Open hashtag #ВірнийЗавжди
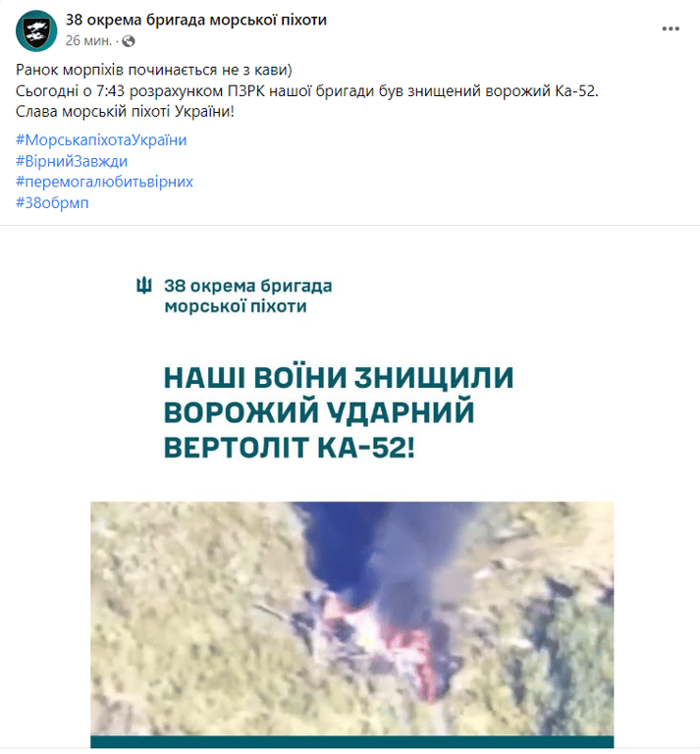The width and height of the screenshot is (700, 754). coord(72,161)
